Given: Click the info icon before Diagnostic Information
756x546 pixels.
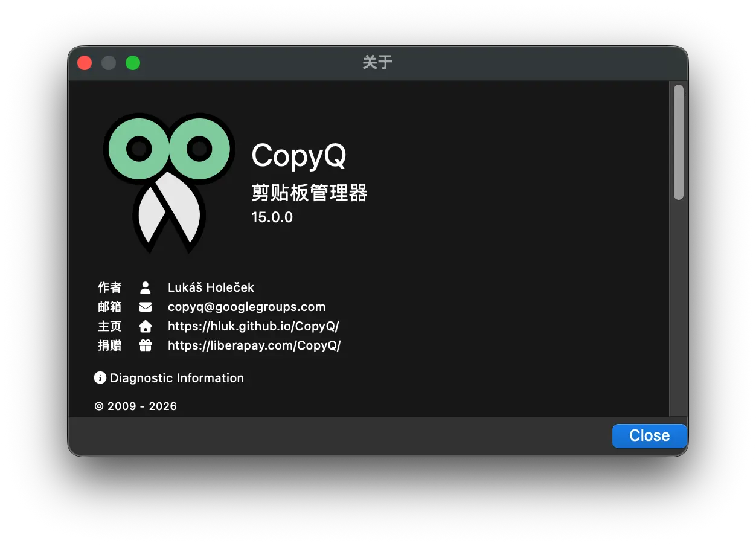Looking at the screenshot, I should (100, 378).
